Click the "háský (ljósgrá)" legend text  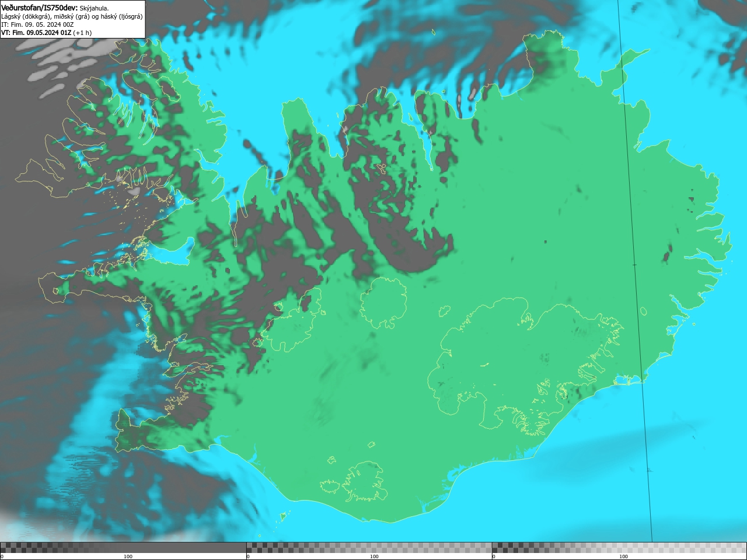122,16
